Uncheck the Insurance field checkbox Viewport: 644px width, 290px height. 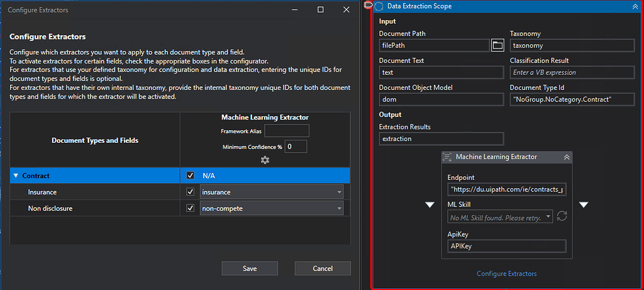[x=191, y=192]
